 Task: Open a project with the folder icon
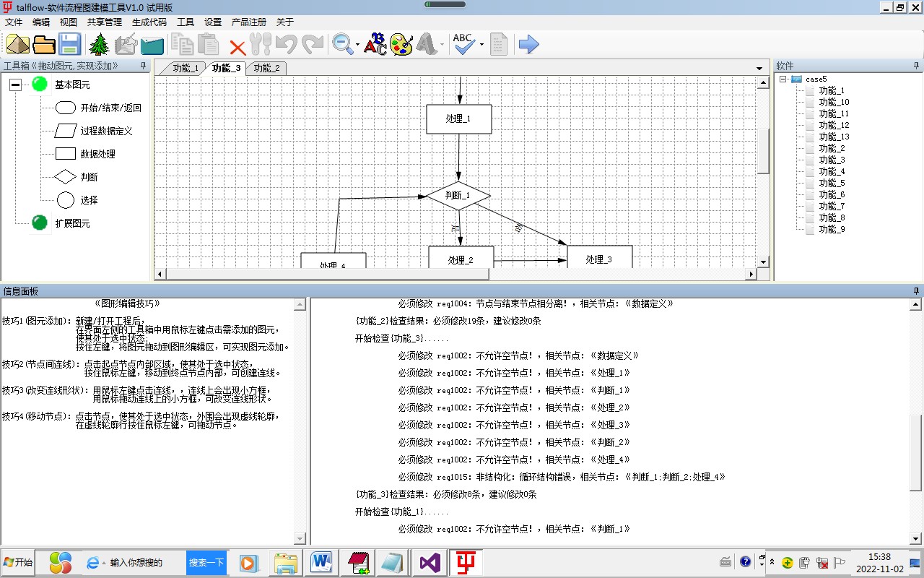(44, 45)
